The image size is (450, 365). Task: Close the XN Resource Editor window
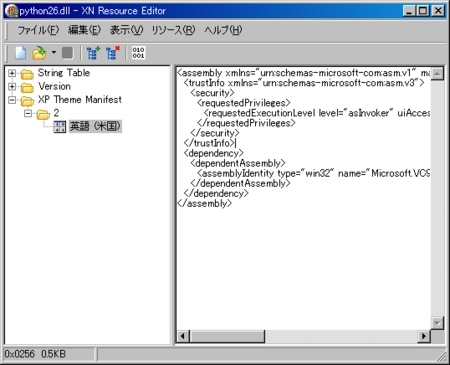coord(438,11)
